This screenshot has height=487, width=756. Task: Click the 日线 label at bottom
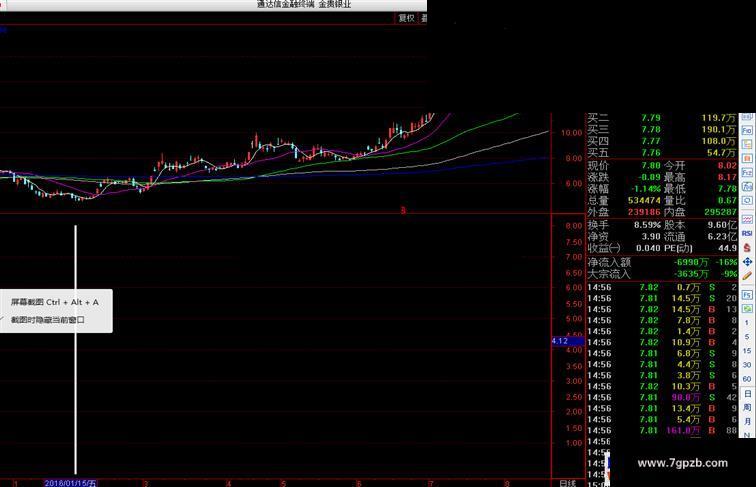pyautogui.click(x=567, y=483)
